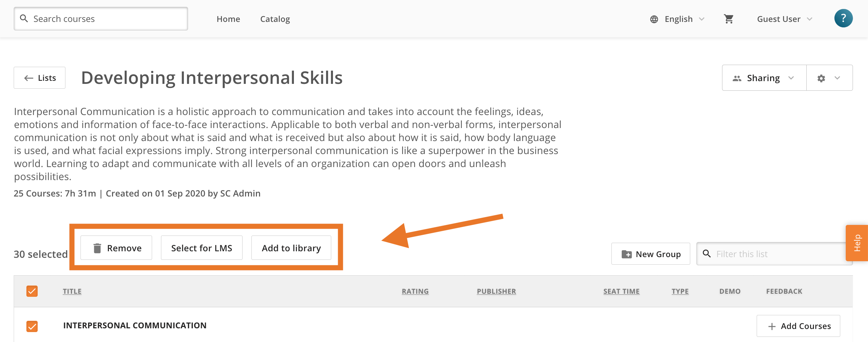Screen dimensions: 868x342
Task: Click the Add to library button
Action: pos(292,248)
